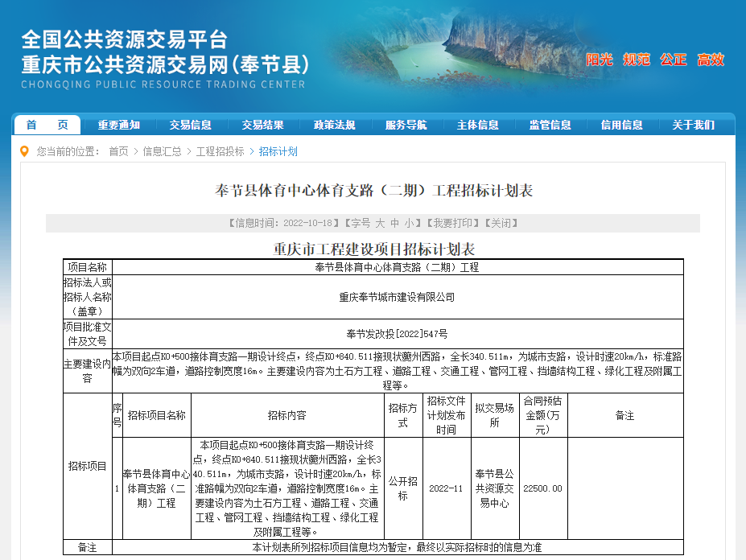
Task: Go to 信用信息 page
Action: click(x=622, y=125)
